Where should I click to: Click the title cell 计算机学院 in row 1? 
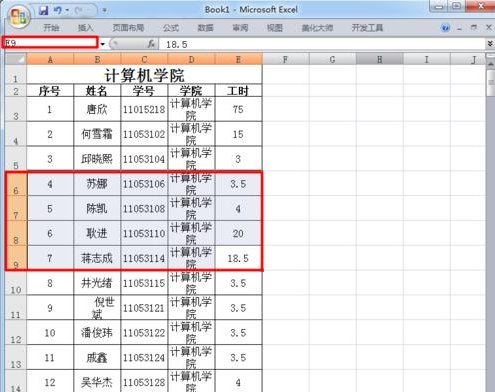tap(144, 74)
